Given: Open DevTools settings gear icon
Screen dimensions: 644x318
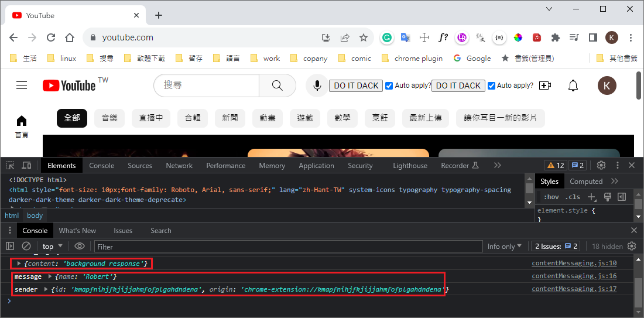Looking at the screenshot, I should pos(601,166).
